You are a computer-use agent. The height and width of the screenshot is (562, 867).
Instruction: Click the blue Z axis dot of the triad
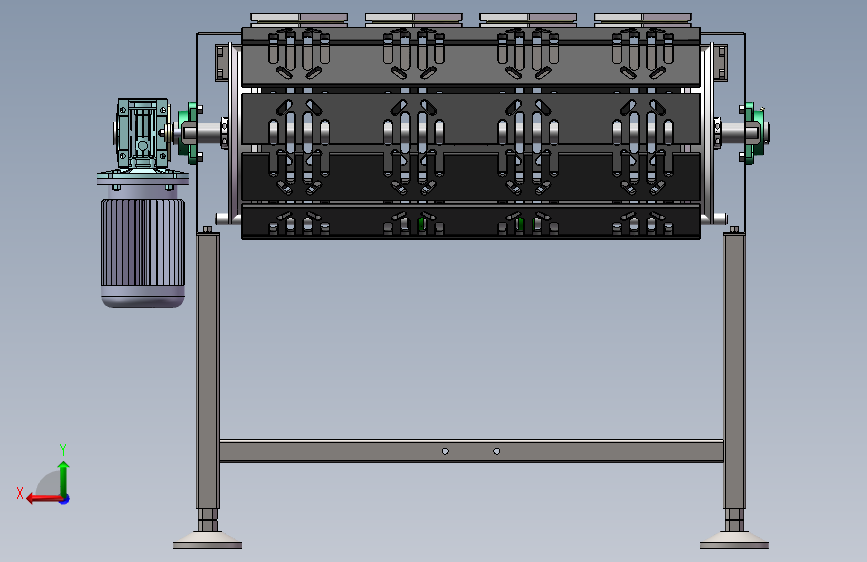click(x=65, y=499)
